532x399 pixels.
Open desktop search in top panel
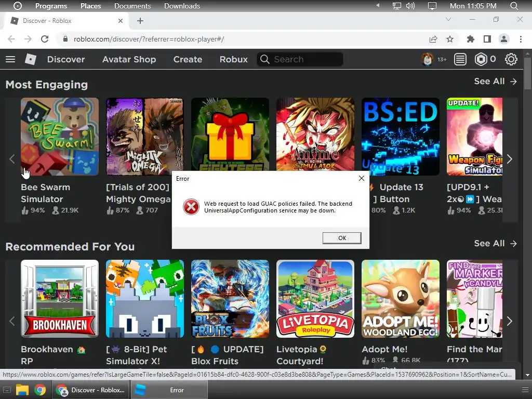pyautogui.click(x=514, y=6)
